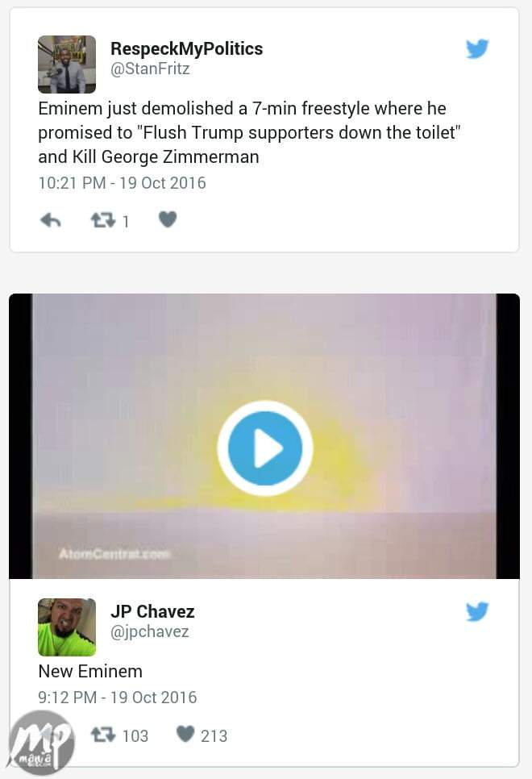Screen dimensions: 532x779
Task: Open the JP Chavez display name
Action: [152, 611]
